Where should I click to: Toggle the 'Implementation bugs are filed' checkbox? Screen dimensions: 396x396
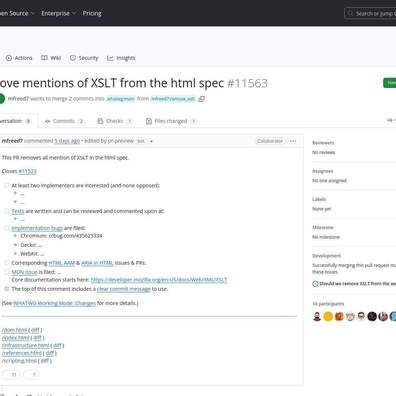click(7, 228)
